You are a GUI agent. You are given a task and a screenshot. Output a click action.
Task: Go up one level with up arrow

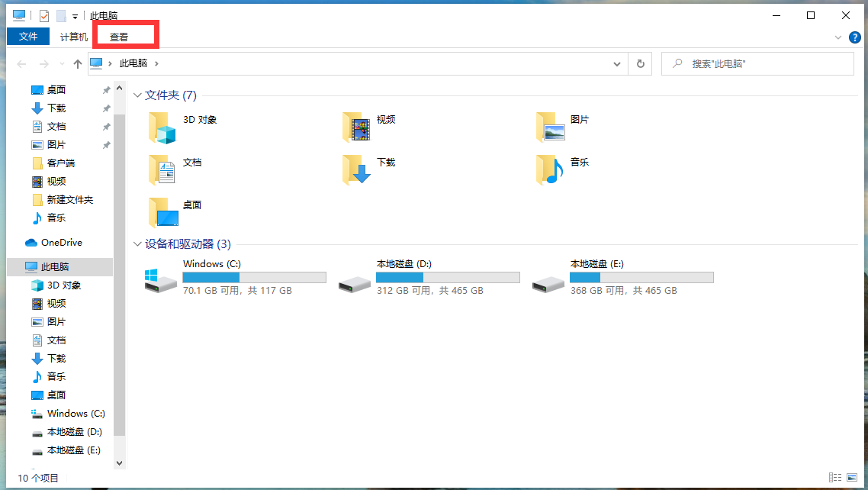point(78,63)
